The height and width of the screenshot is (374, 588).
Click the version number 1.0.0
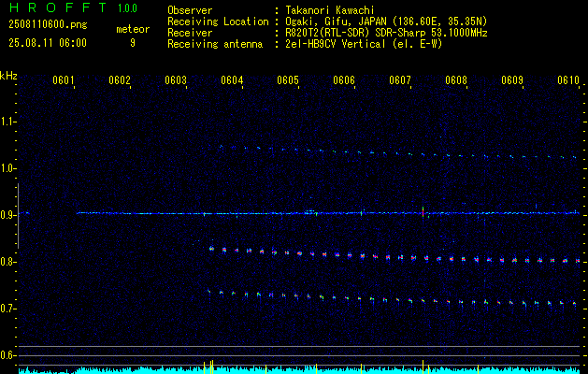point(127,8)
